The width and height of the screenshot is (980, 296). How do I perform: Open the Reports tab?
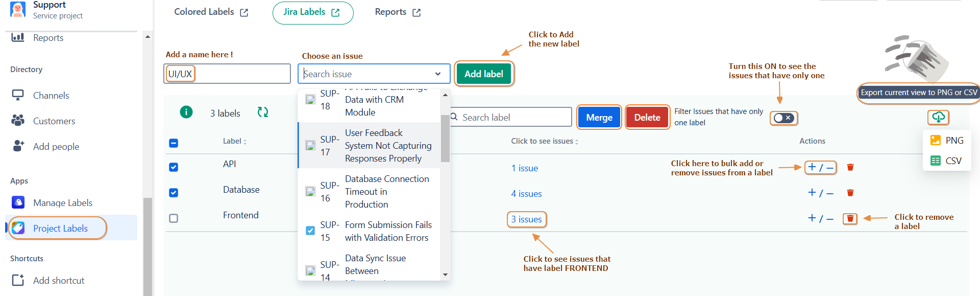click(x=397, y=12)
